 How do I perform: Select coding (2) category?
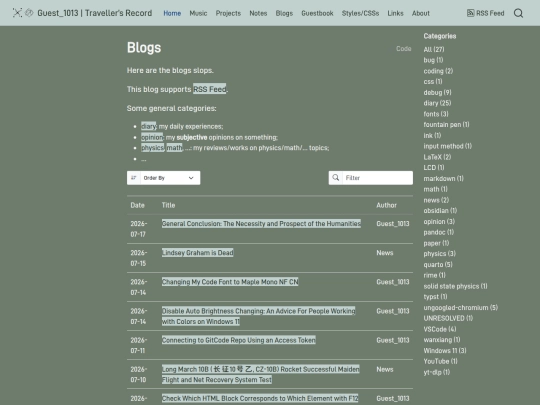click(x=438, y=71)
